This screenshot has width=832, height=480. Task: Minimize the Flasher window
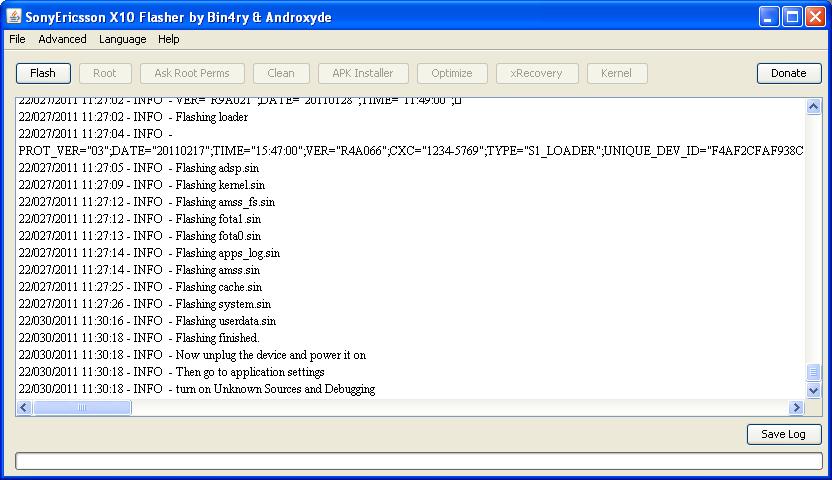(x=768, y=17)
